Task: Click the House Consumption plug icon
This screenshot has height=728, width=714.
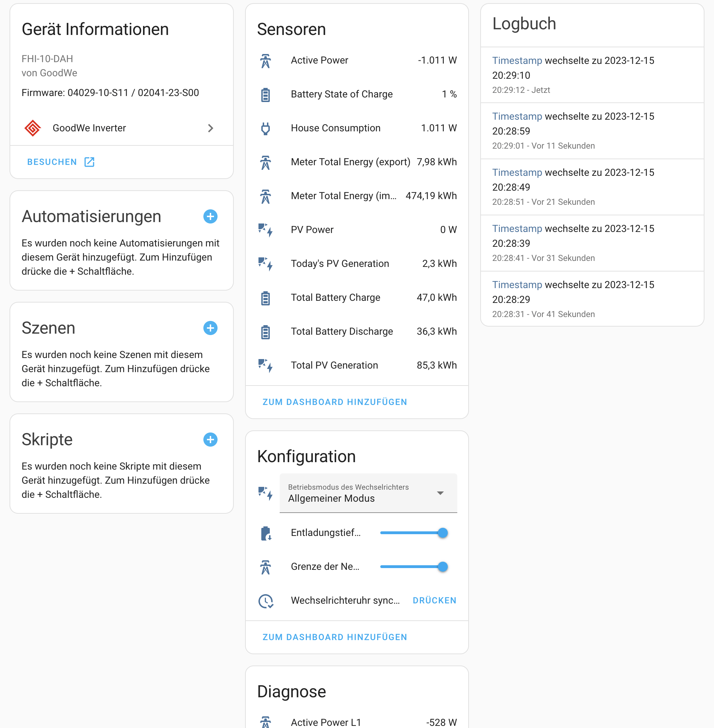Action: coord(265,128)
